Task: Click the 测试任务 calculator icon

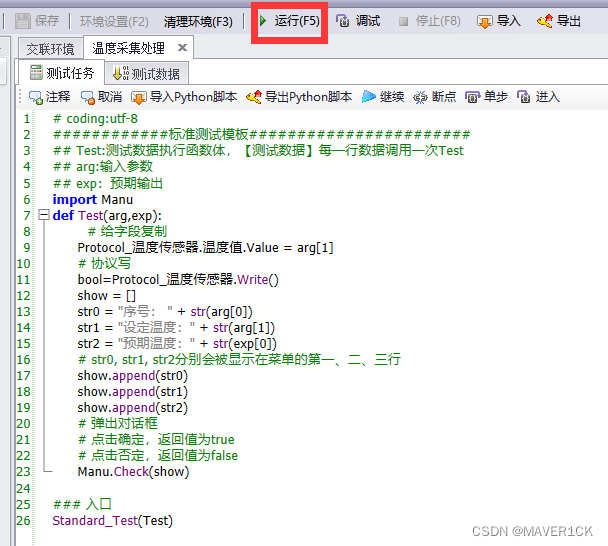Action: (36, 73)
